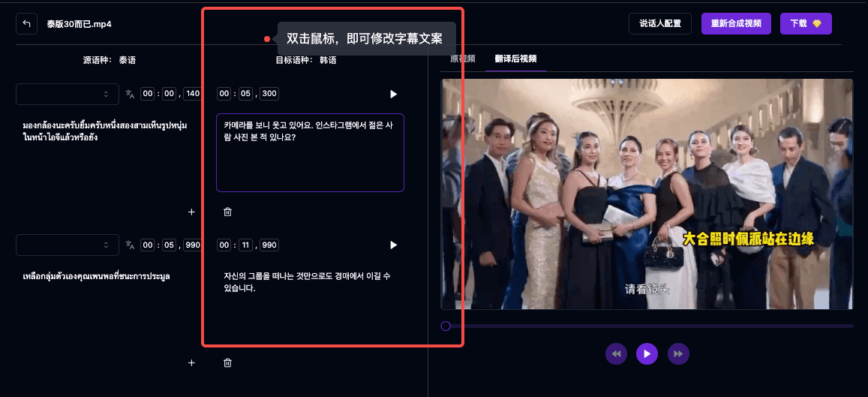The image size is (868, 397).
Task: Click the translate icon in the second row
Action: [130, 245]
